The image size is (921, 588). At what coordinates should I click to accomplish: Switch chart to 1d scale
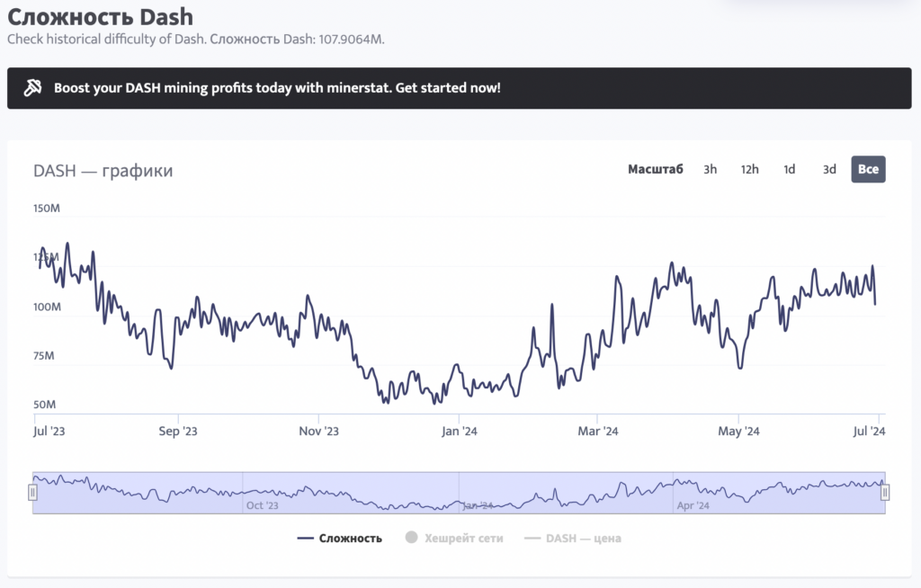tap(789, 169)
